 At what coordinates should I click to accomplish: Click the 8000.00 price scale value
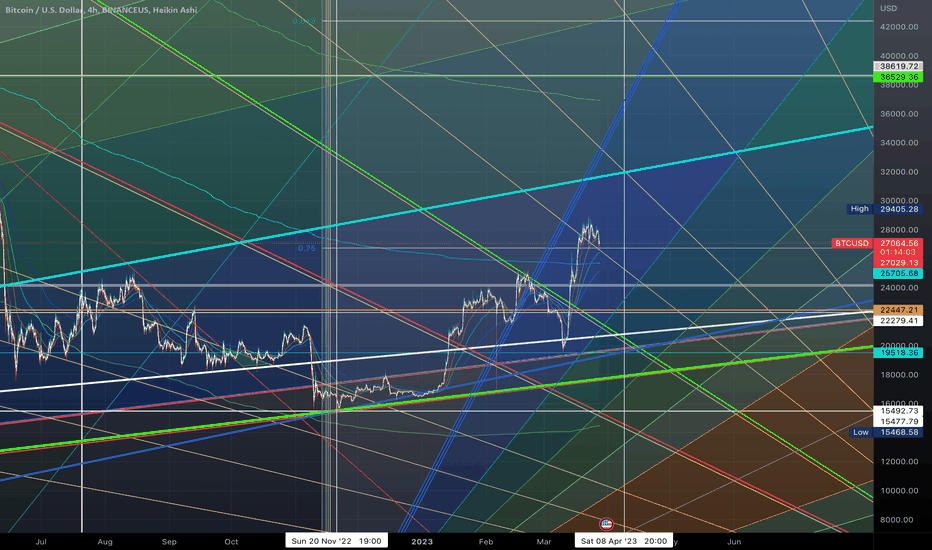(x=897, y=520)
